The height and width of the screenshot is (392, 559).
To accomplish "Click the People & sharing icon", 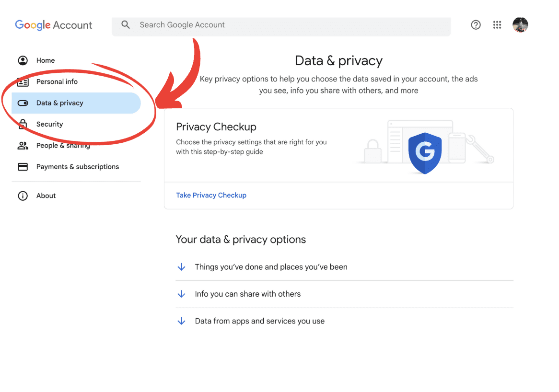I will tap(23, 145).
